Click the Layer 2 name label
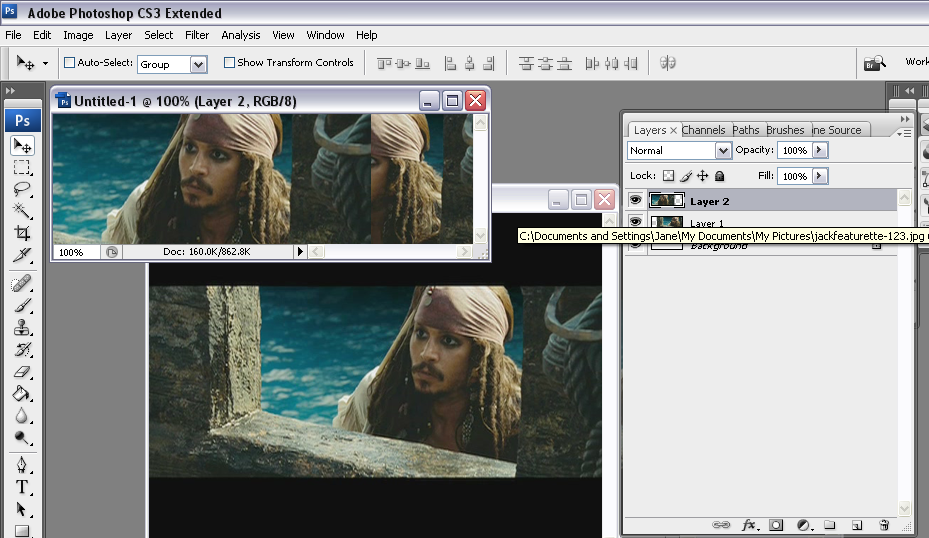Image resolution: width=929 pixels, height=538 pixels. (x=709, y=202)
